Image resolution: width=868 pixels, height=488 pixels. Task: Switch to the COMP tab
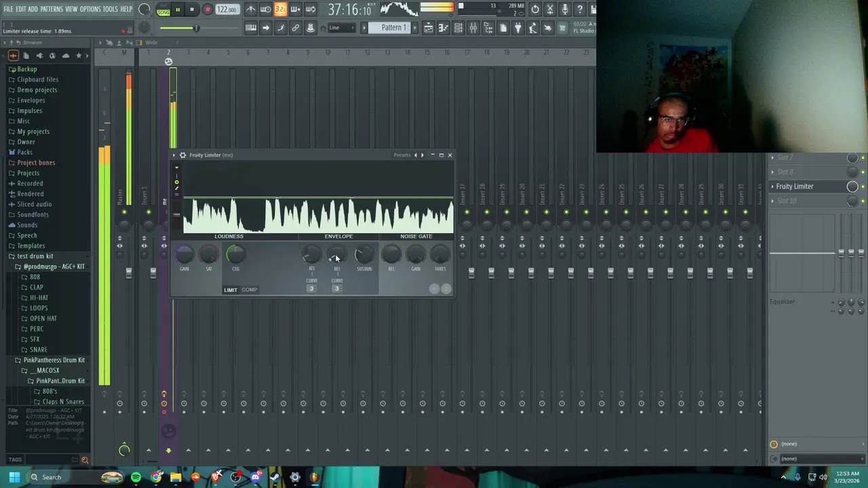point(250,290)
